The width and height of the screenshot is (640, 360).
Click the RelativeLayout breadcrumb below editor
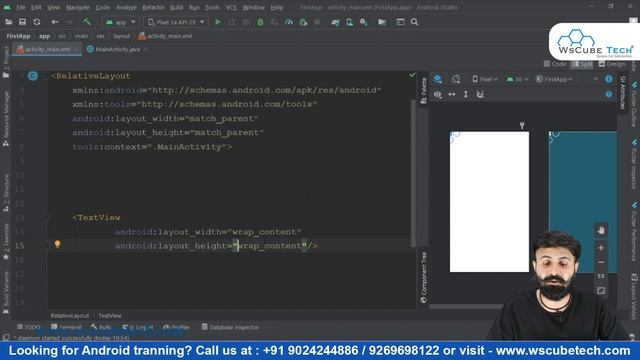point(69,316)
